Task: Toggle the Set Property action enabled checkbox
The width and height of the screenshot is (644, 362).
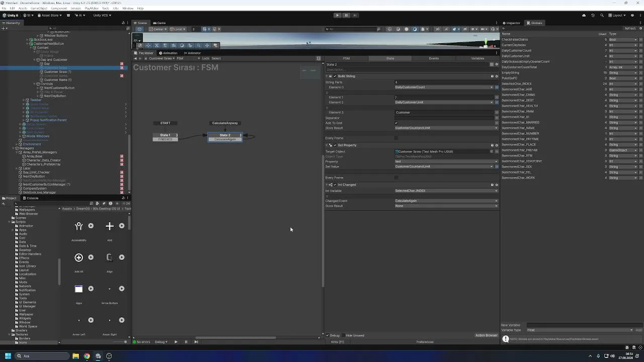Action: tap(335, 145)
